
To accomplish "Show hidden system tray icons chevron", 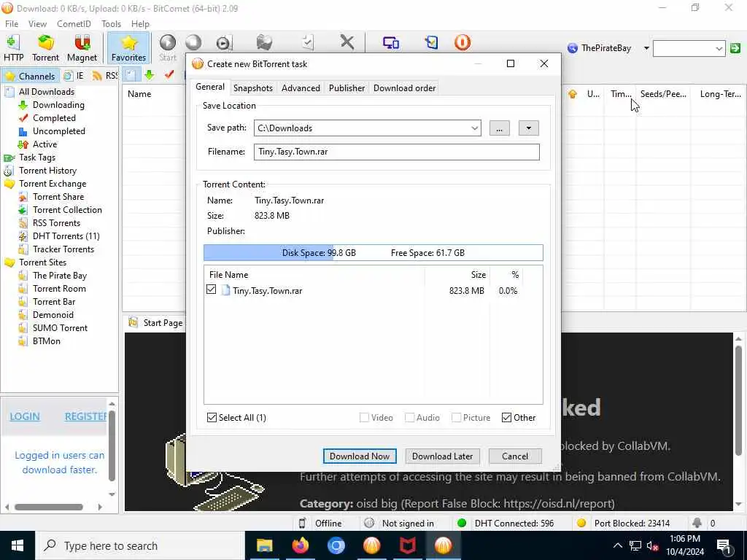I will (617, 546).
